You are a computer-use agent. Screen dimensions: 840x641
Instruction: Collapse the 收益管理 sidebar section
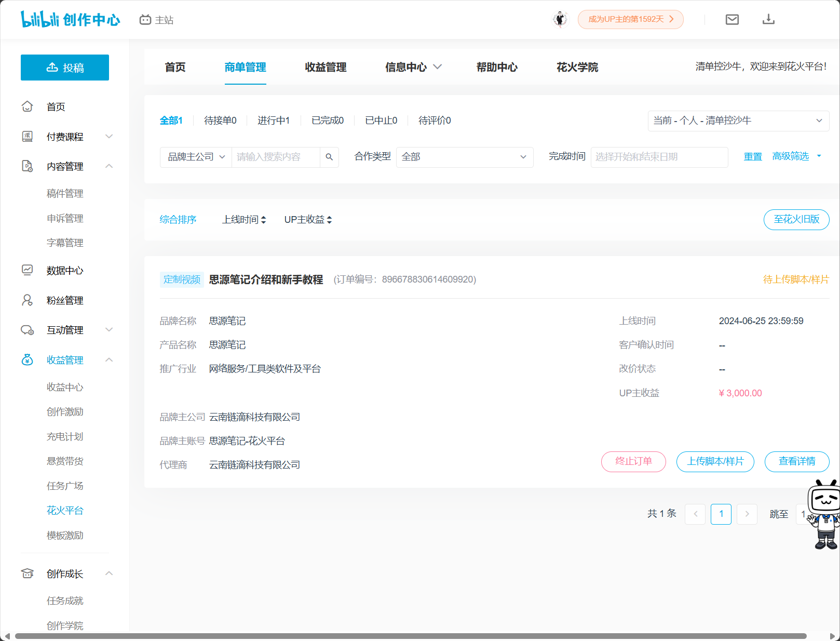tap(109, 360)
